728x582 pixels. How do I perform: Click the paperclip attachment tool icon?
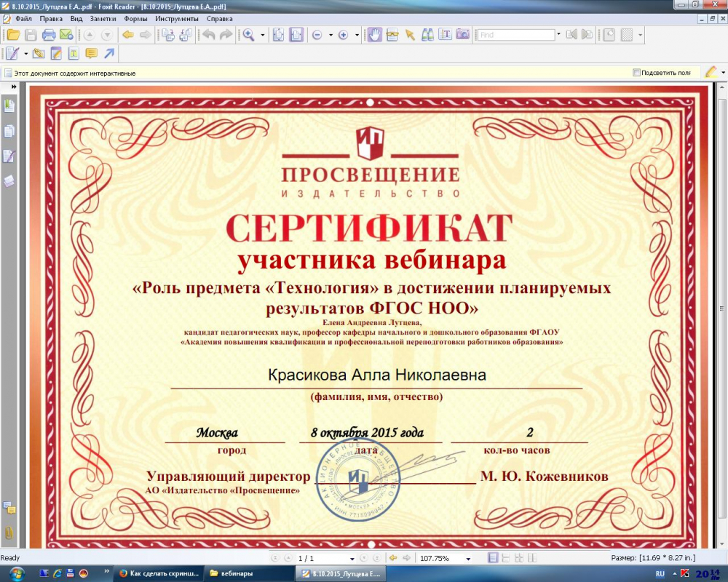tap(39, 54)
